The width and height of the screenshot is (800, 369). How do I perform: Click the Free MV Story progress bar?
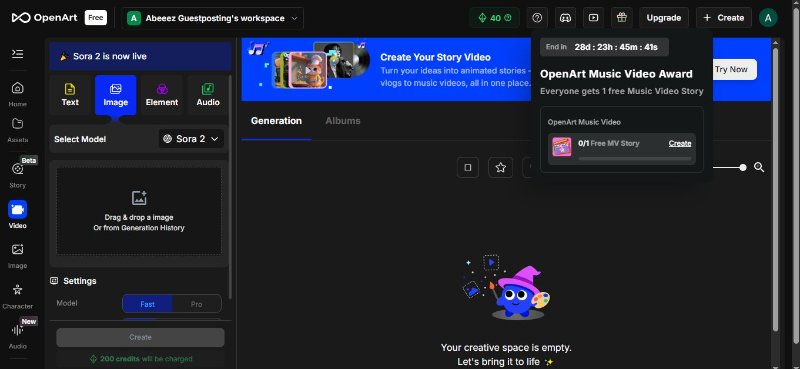(x=635, y=159)
